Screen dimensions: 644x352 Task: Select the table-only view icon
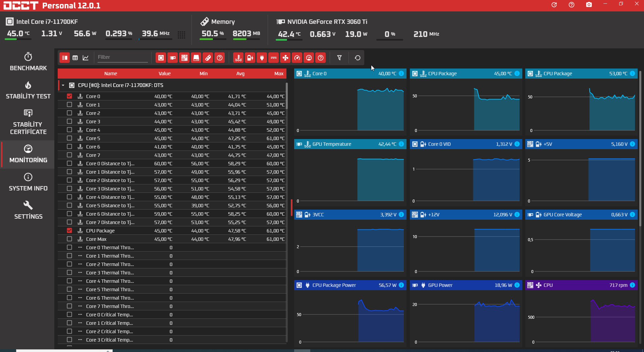(75, 58)
